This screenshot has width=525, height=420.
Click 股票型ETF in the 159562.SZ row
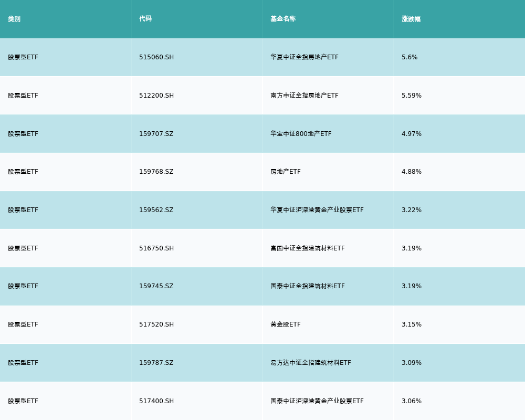tap(23, 210)
